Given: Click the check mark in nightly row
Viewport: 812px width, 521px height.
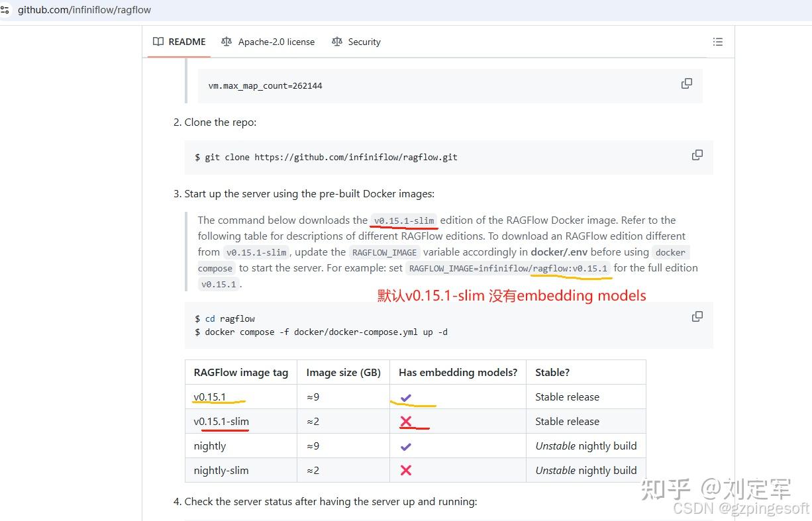Looking at the screenshot, I should (x=406, y=447).
